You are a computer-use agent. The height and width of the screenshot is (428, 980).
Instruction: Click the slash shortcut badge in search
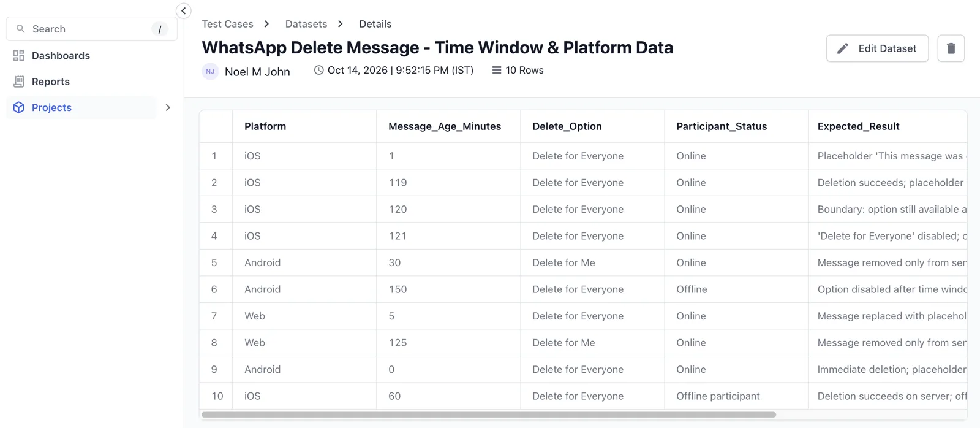click(x=160, y=29)
